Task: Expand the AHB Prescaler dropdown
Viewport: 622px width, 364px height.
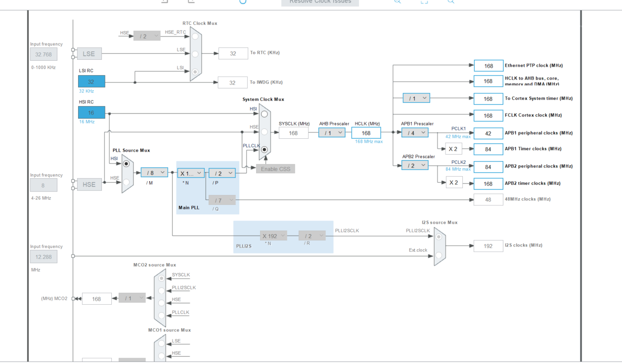Action: tap(332, 132)
